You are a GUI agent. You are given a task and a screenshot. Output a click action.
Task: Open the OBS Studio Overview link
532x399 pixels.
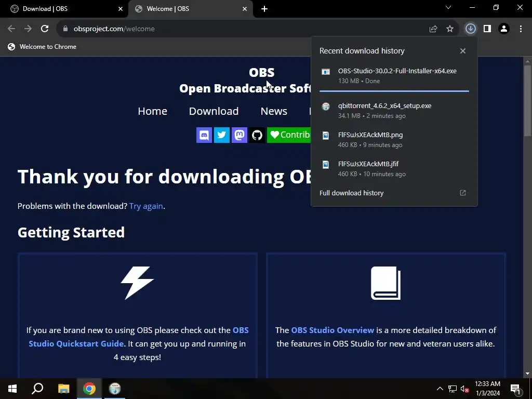pyautogui.click(x=332, y=330)
